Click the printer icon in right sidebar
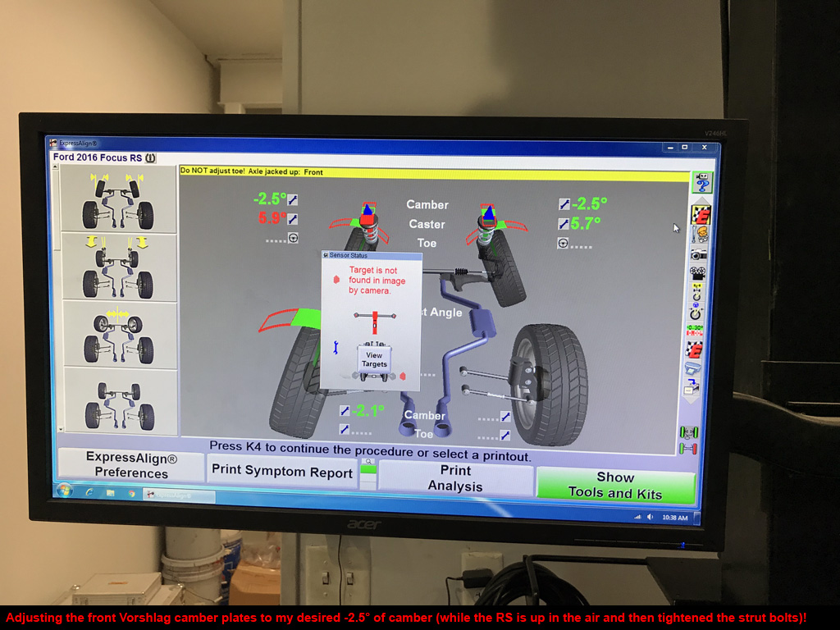Screen dimensions: 840x630 point(692,368)
